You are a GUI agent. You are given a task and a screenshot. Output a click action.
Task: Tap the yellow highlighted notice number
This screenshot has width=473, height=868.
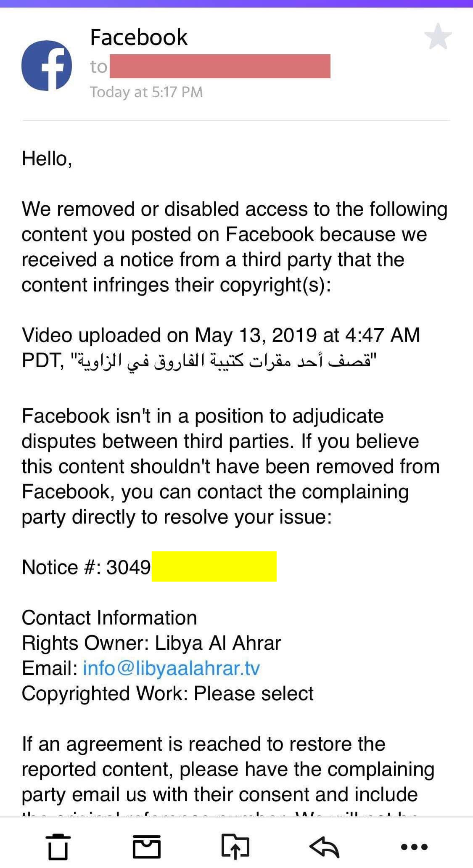click(214, 566)
